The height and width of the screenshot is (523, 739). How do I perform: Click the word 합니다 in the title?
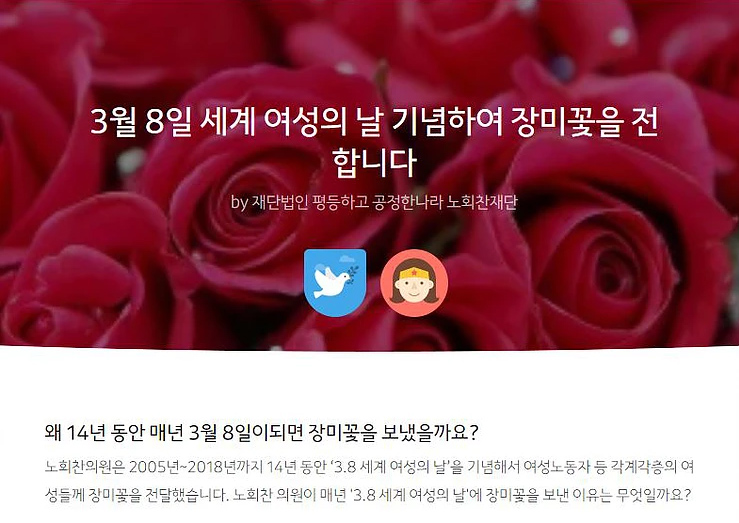point(374,163)
